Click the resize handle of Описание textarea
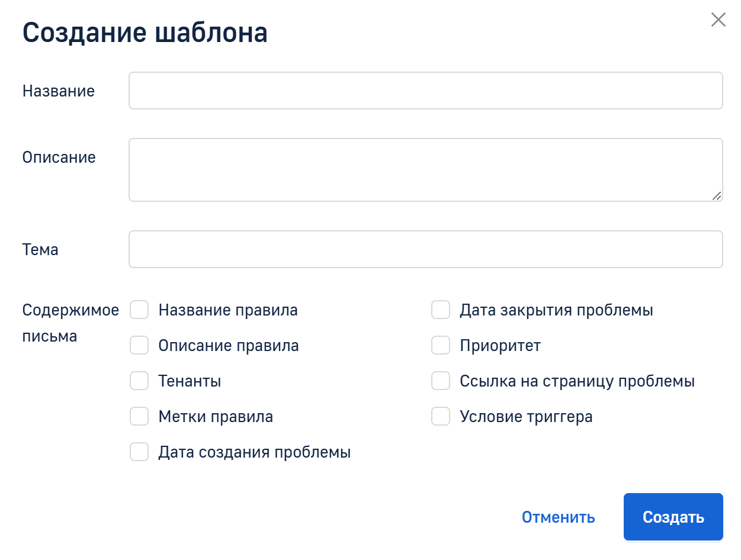The height and width of the screenshot is (560, 741). pyautogui.click(x=717, y=196)
